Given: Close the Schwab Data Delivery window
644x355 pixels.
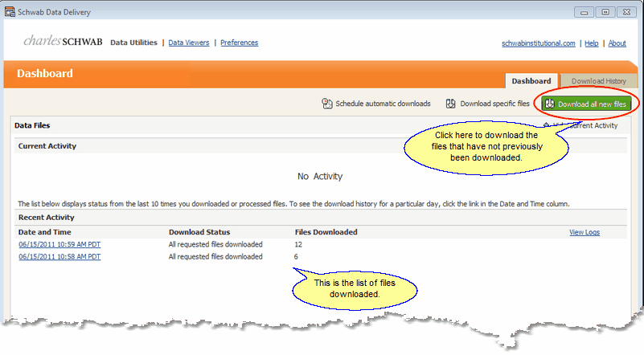Looking at the screenshot, I should pyautogui.click(x=627, y=12).
